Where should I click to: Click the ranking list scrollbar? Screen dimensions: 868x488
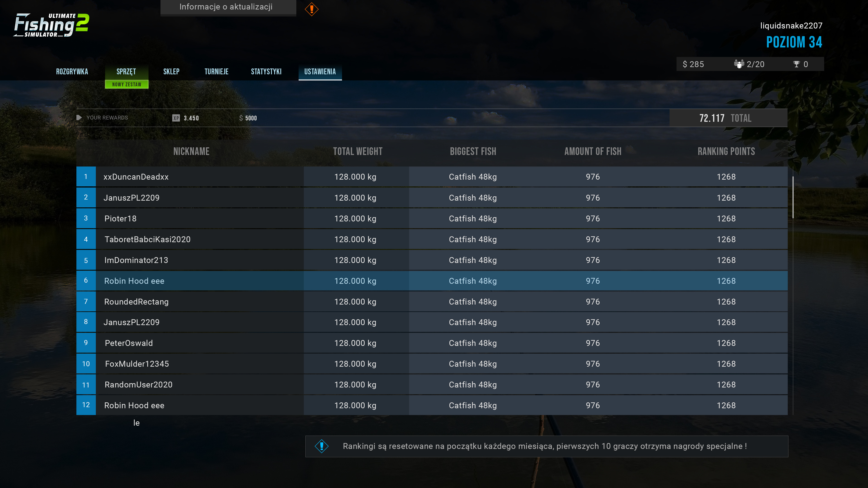tap(793, 197)
